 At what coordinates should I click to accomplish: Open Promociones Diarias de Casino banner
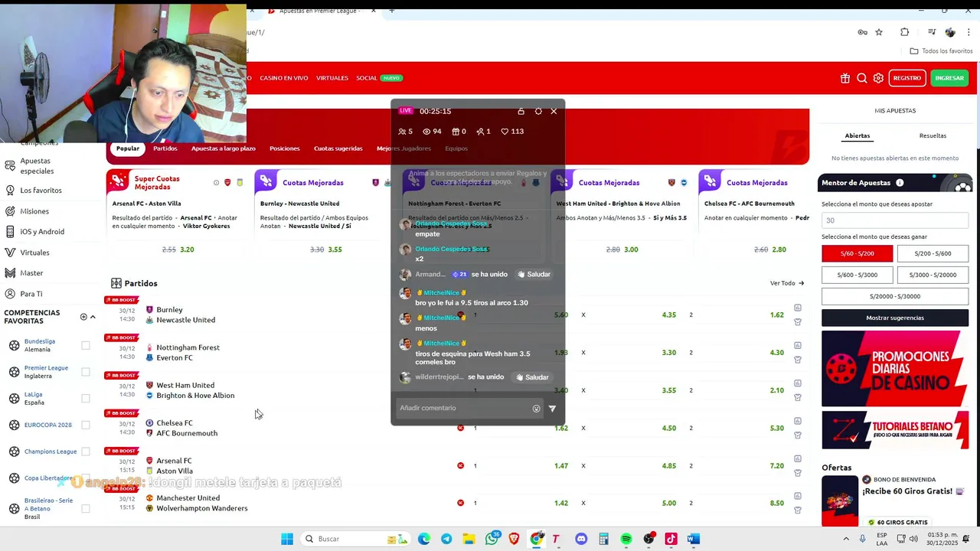pyautogui.click(x=895, y=369)
